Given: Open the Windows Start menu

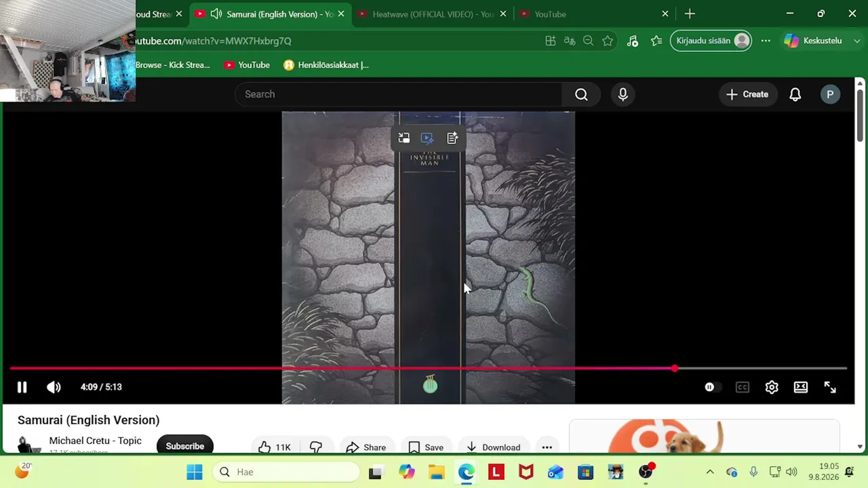Looking at the screenshot, I should tap(195, 472).
